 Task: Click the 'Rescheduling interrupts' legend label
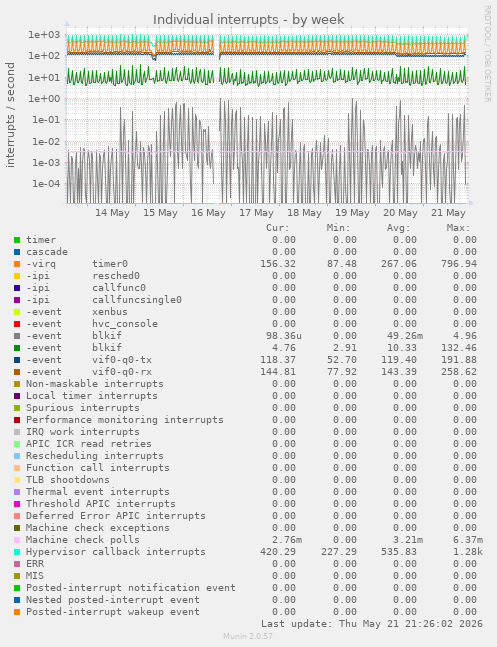click(x=95, y=456)
